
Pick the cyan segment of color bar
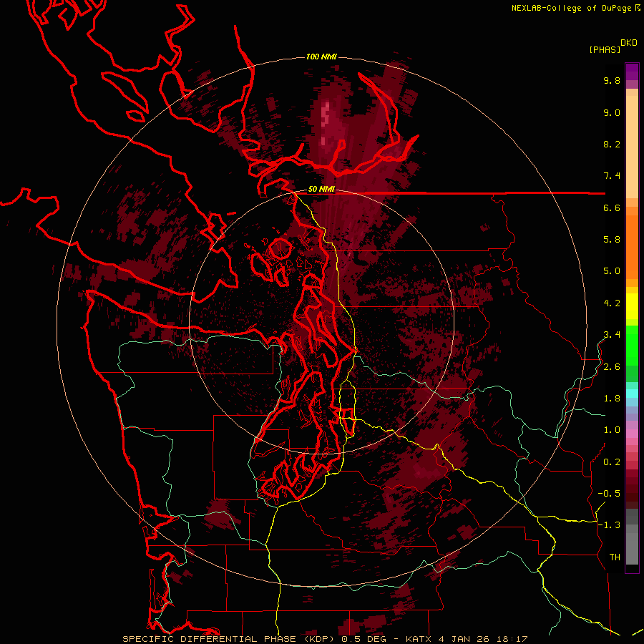click(x=632, y=393)
